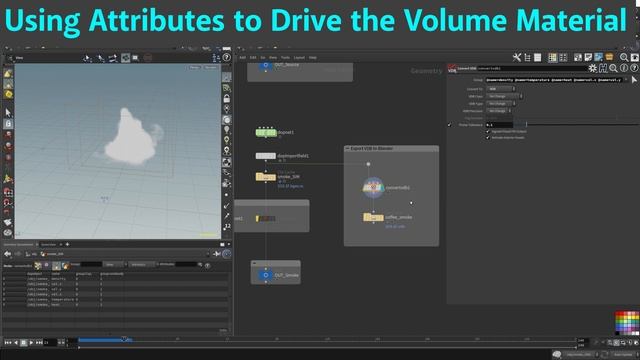Collapse the network box containing OUT_Smoke
Viewport: 640px width, 360px height.
[254, 263]
